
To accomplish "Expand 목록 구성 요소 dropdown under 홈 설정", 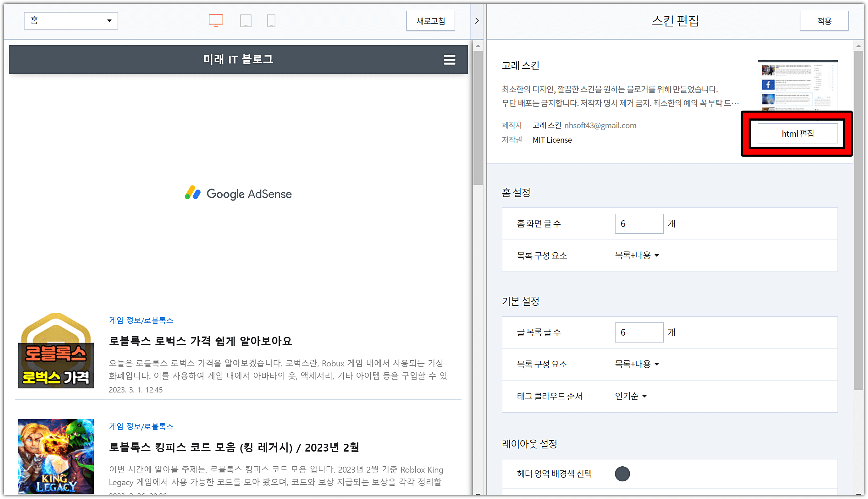I will click(637, 255).
